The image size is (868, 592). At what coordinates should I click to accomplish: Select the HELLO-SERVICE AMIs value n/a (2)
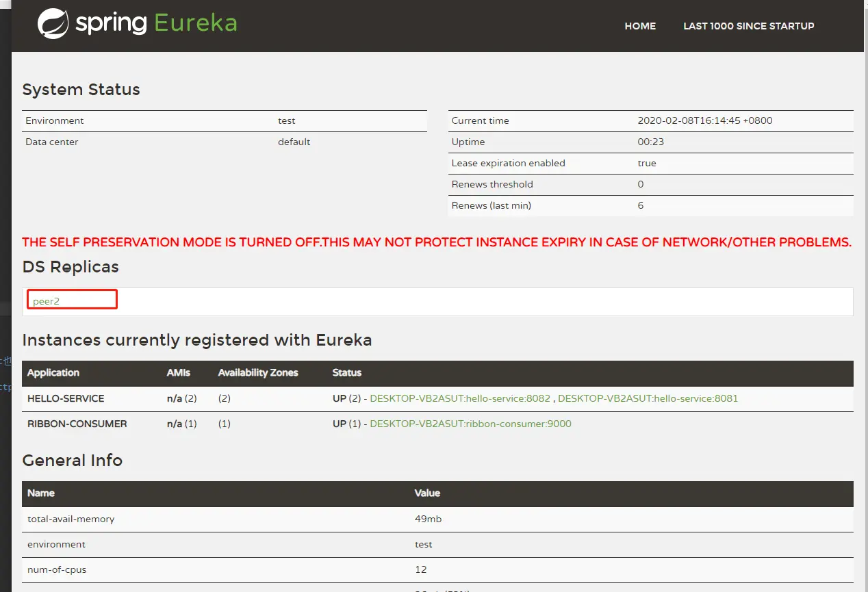(x=182, y=398)
